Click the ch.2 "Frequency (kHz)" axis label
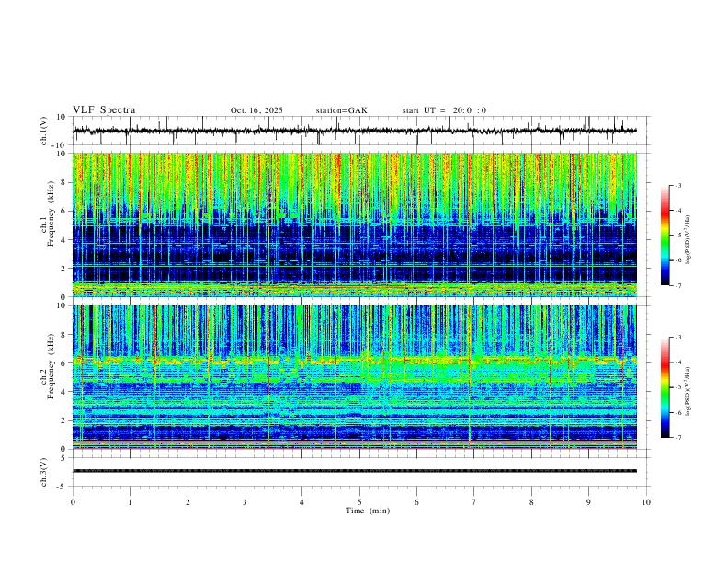 pos(51,366)
